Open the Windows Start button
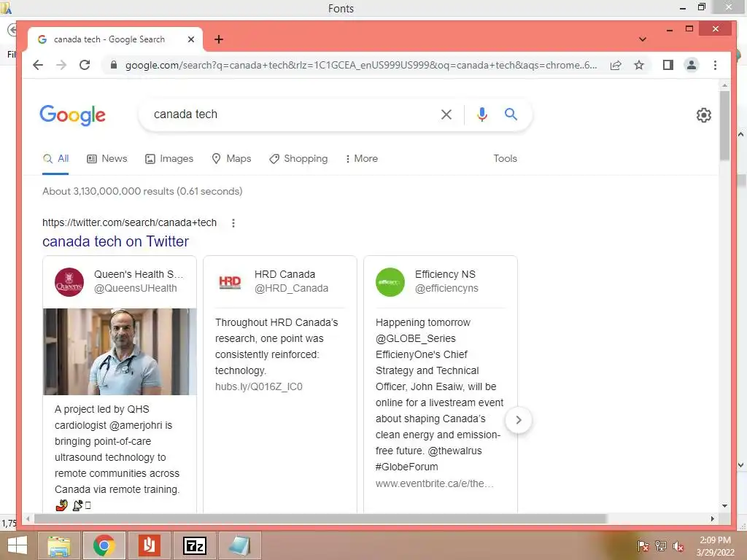The image size is (747, 560). tap(18, 545)
